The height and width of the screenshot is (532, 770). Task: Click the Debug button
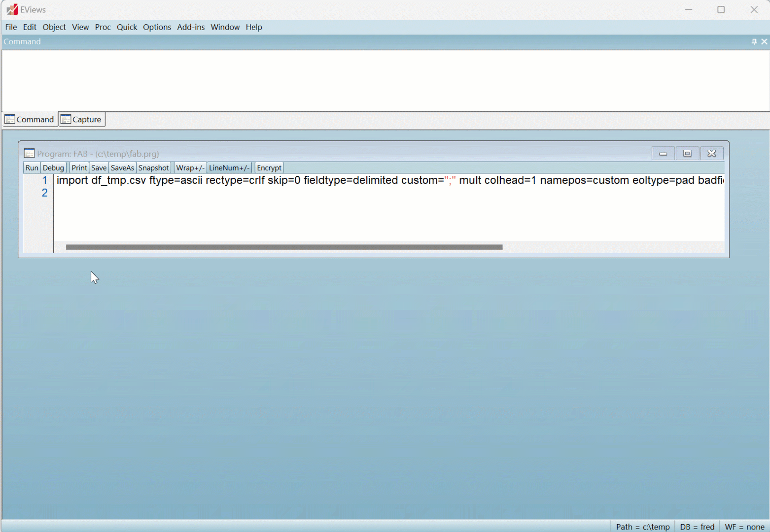tap(53, 168)
